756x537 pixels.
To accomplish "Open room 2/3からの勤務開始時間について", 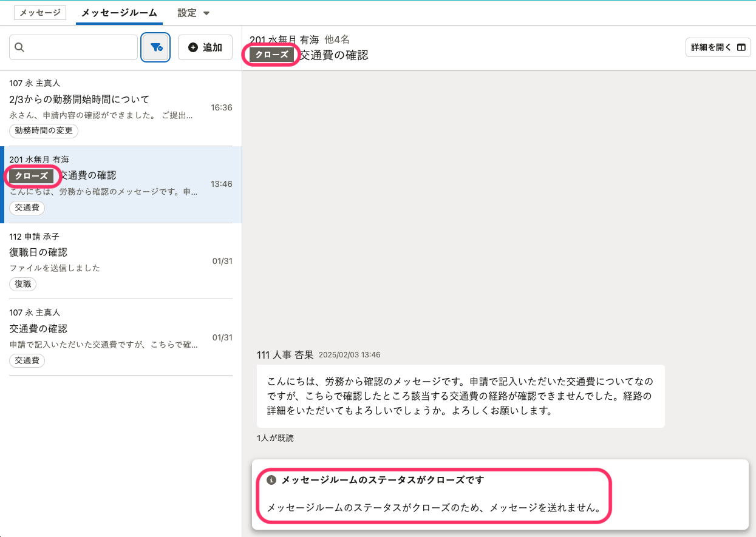I will pos(79,99).
